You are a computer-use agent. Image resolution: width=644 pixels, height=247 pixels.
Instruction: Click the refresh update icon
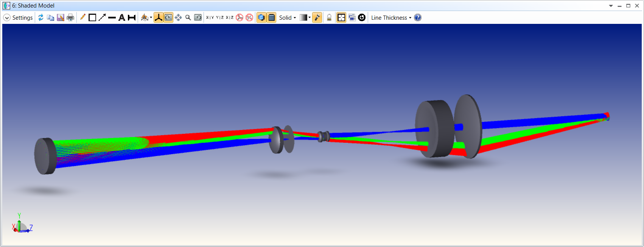[x=41, y=17]
